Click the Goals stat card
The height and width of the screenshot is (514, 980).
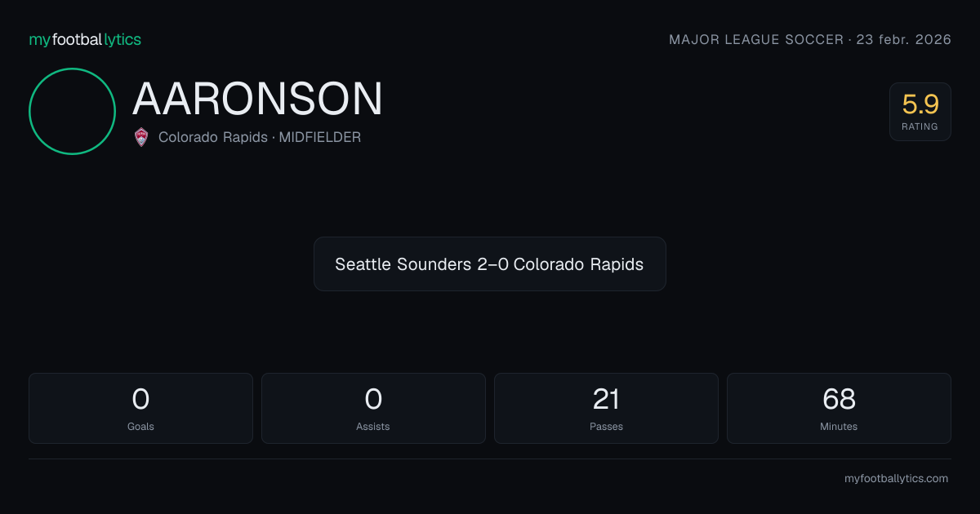tap(140, 409)
